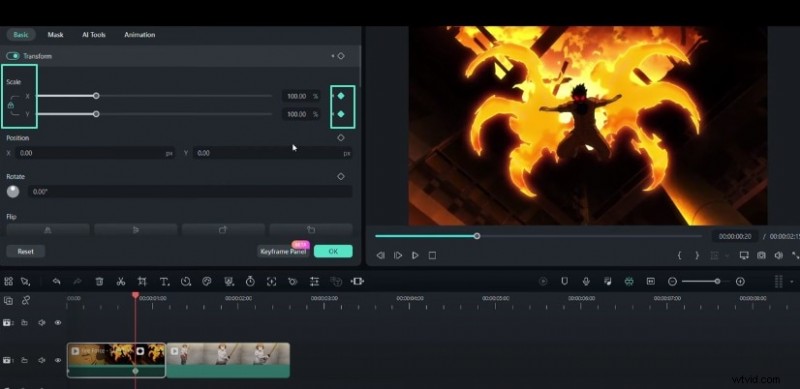Set the mark out point bracket

click(697, 255)
